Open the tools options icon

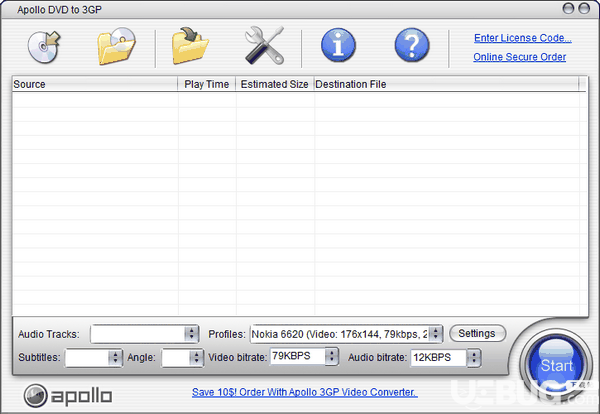[264, 45]
